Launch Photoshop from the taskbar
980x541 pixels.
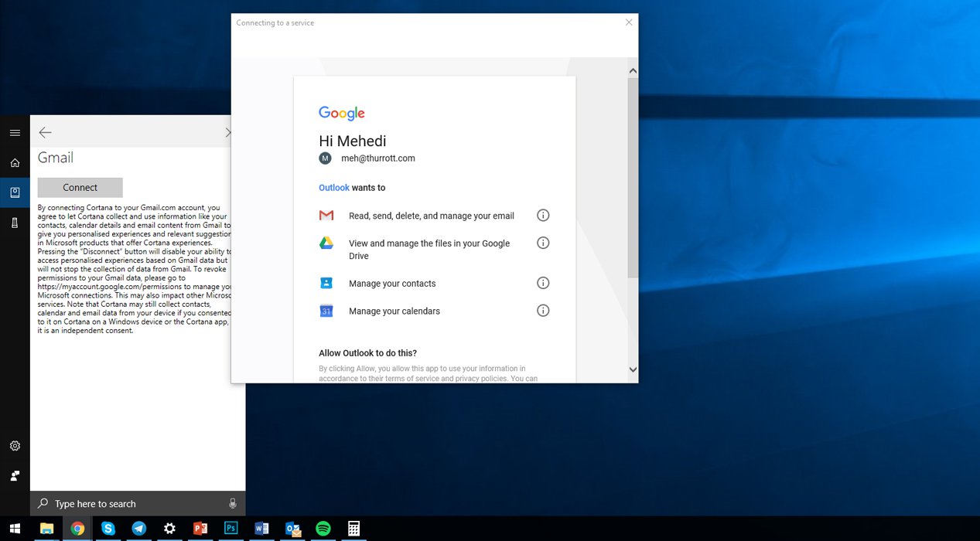230,529
